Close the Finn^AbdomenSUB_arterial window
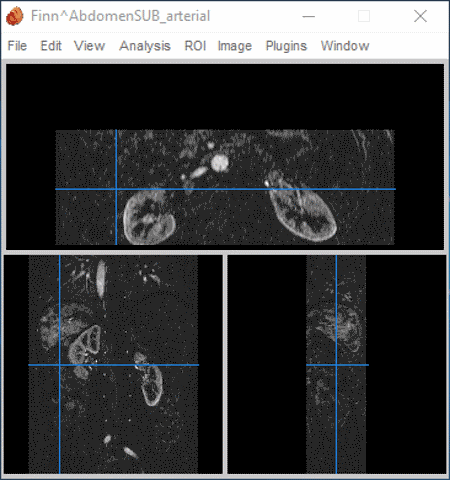This screenshot has width=450, height=480. click(420, 16)
